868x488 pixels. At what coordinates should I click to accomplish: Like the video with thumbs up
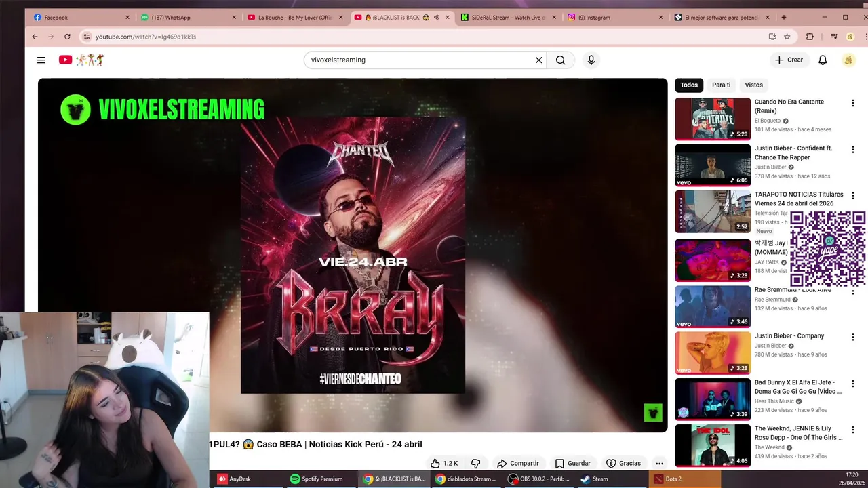click(444, 463)
